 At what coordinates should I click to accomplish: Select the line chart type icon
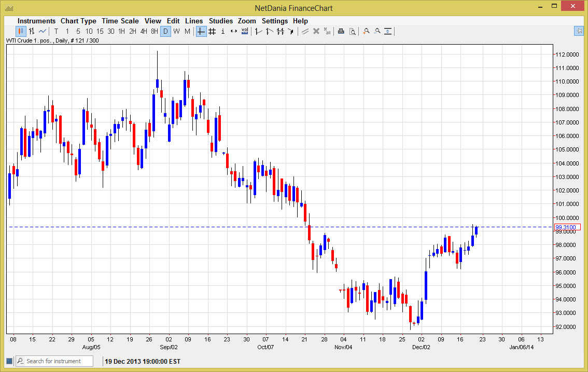point(43,31)
